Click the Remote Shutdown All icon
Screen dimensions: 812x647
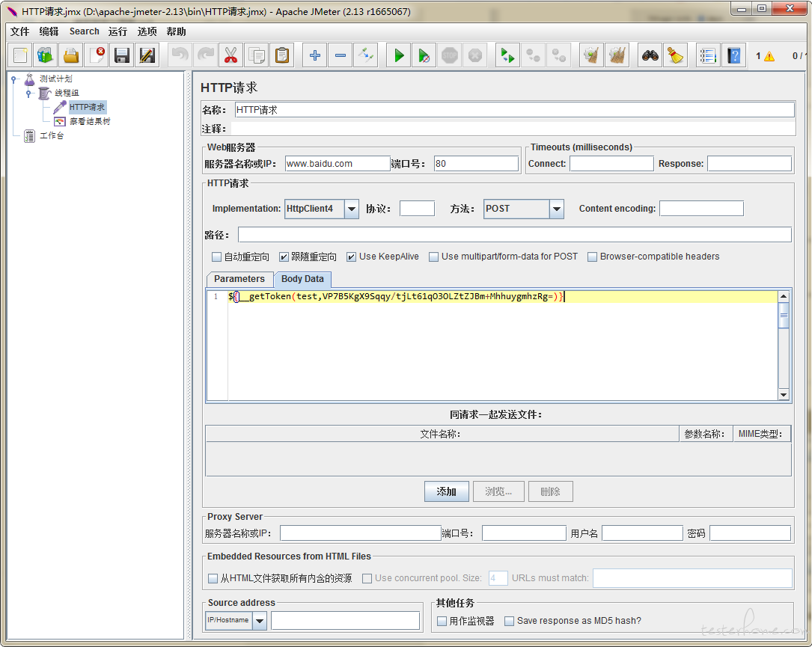(558, 55)
